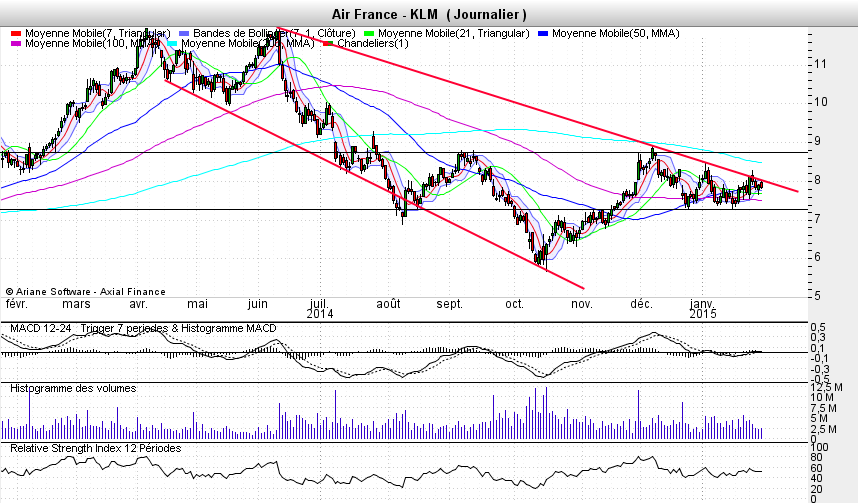Click the Chandeliers(1) legend swatch

tap(328, 44)
